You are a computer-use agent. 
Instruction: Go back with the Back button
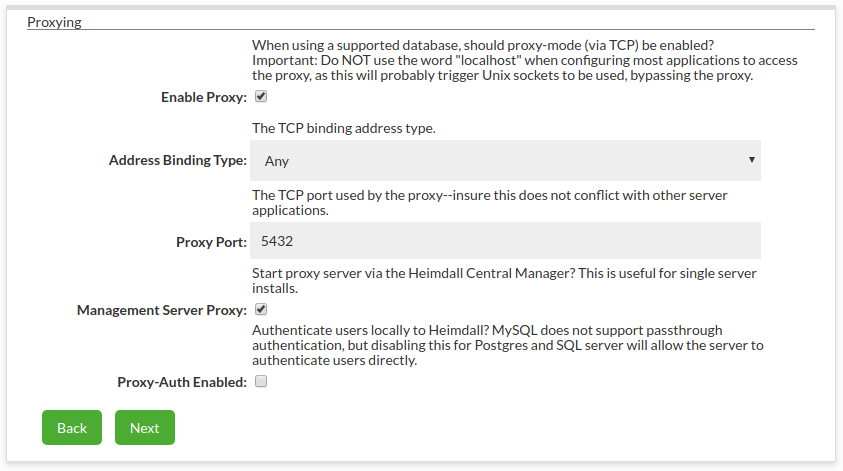pos(72,428)
